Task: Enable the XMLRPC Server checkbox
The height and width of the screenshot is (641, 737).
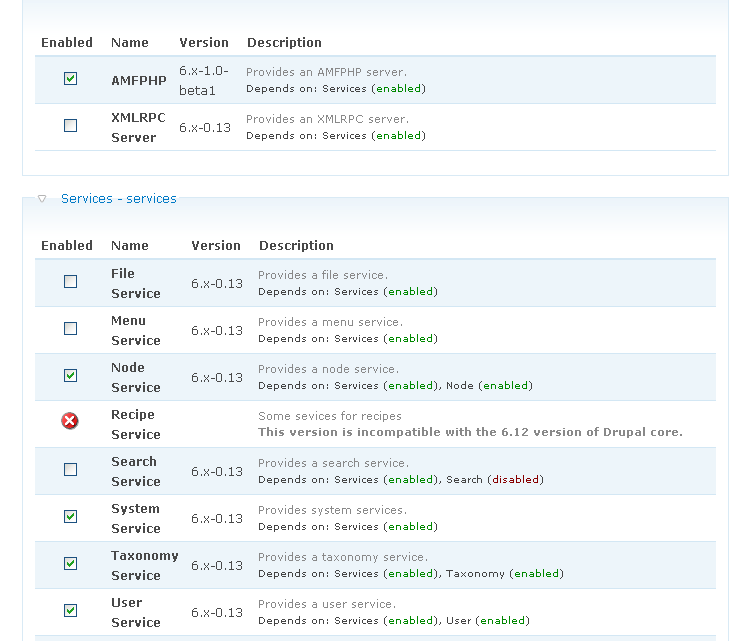Action: pyautogui.click(x=71, y=125)
